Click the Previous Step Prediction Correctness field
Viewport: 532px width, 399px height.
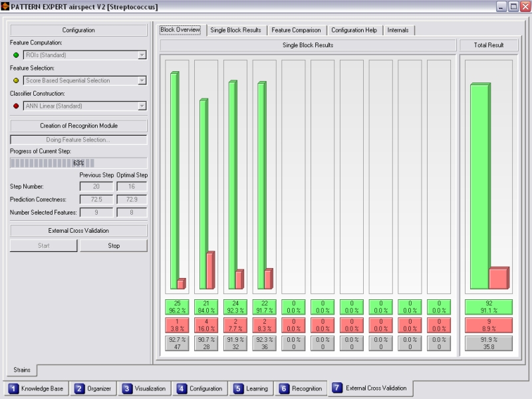click(x=96, y=199)
